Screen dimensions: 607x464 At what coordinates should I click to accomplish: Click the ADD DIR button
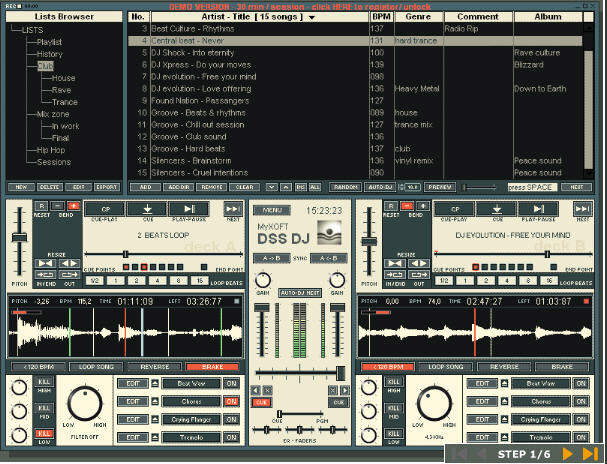tap(178, 187)
